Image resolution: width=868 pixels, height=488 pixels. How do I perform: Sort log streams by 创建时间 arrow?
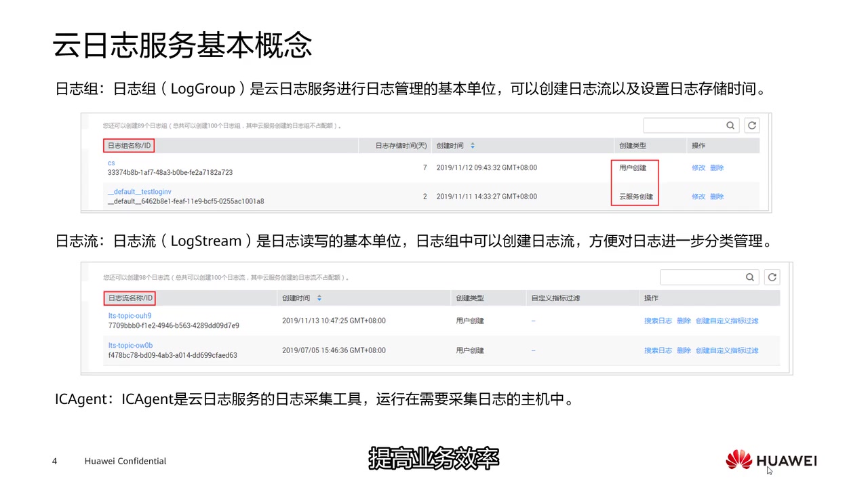(319, 298)
